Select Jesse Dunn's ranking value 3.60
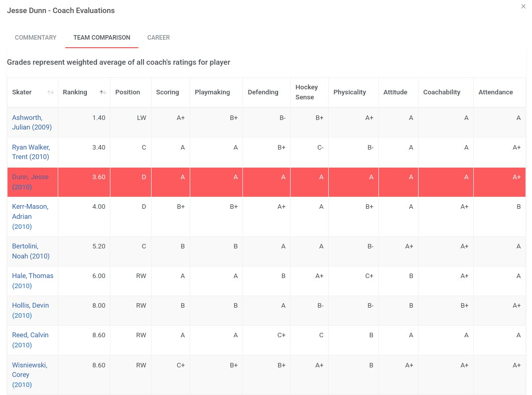 pos(99,177)
